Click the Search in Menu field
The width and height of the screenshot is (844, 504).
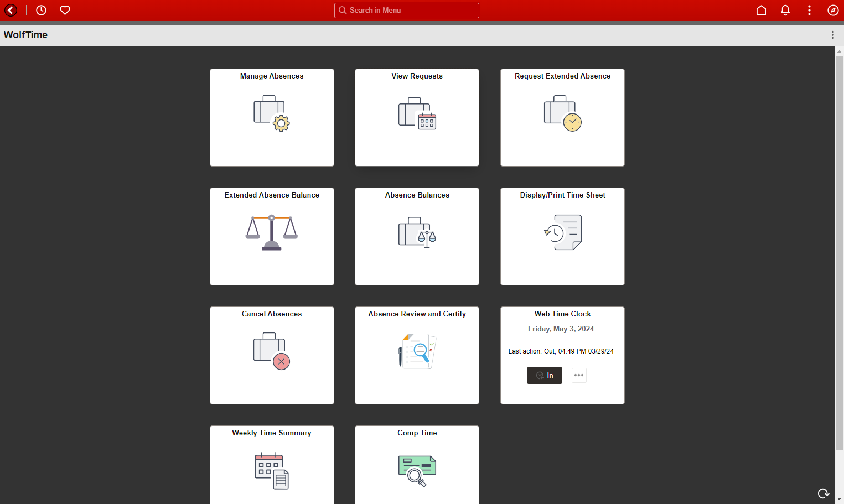(407, 11)
